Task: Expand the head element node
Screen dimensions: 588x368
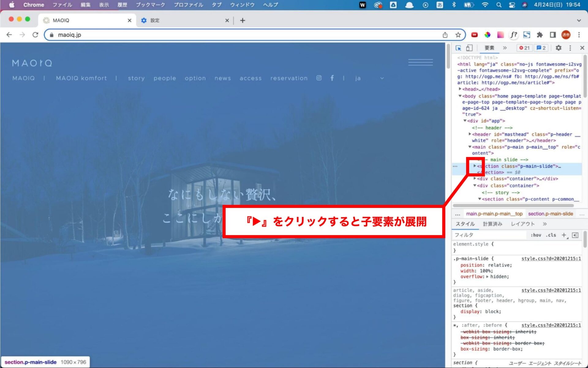Action: [x=460, y=89]
